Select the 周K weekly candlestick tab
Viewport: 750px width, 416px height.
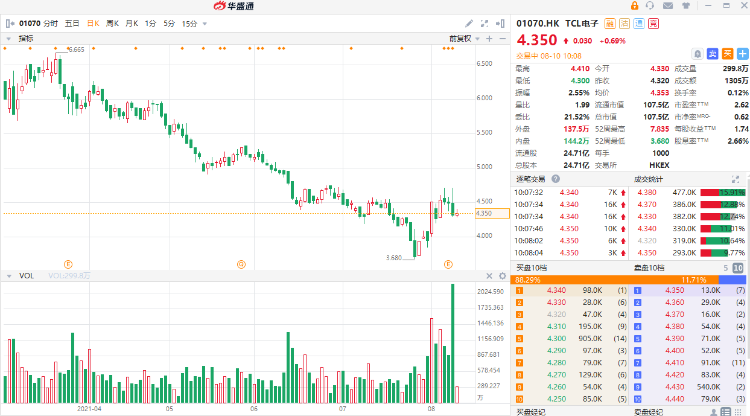[112, 23]
